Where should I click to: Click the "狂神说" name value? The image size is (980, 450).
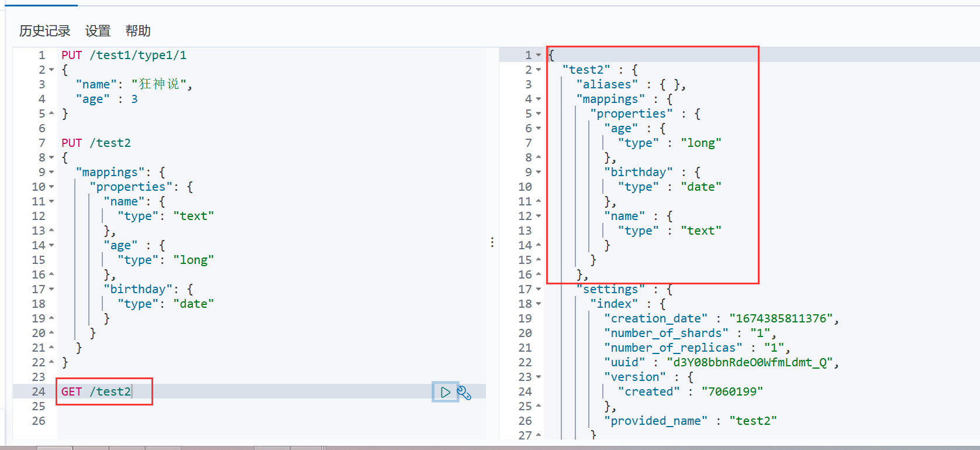[x=159, y=84]
